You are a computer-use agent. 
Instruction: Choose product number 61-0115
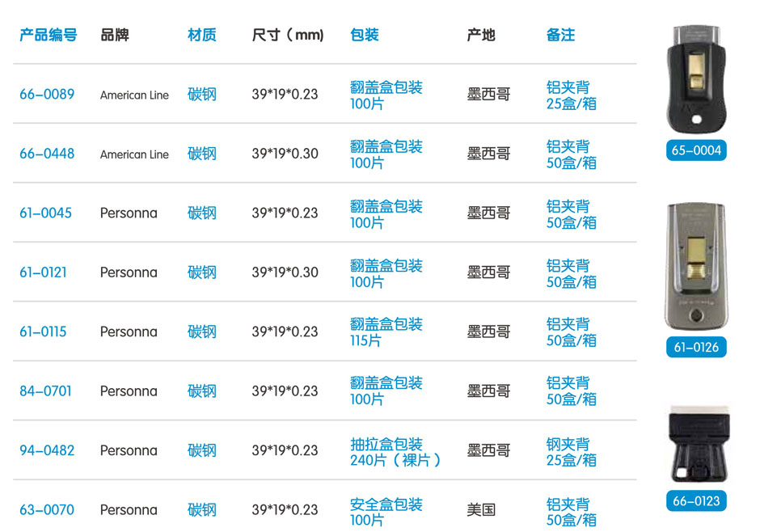point(44,331)
